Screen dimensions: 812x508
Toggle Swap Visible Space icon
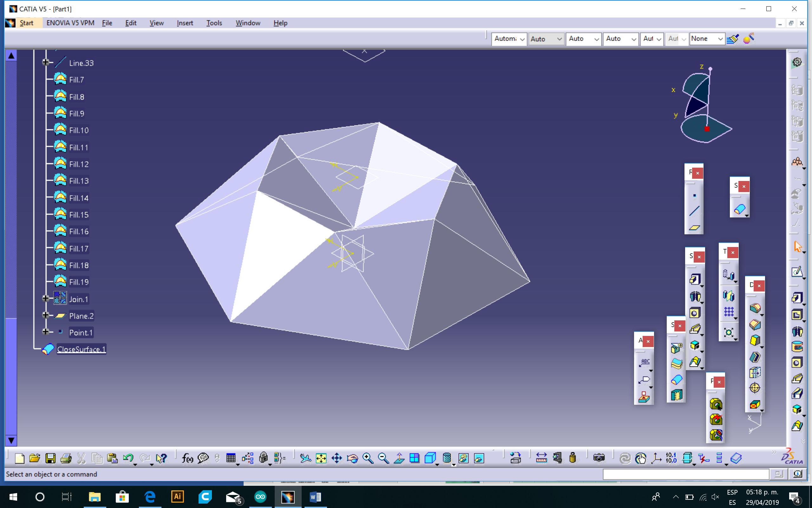[x=479, y=458]
